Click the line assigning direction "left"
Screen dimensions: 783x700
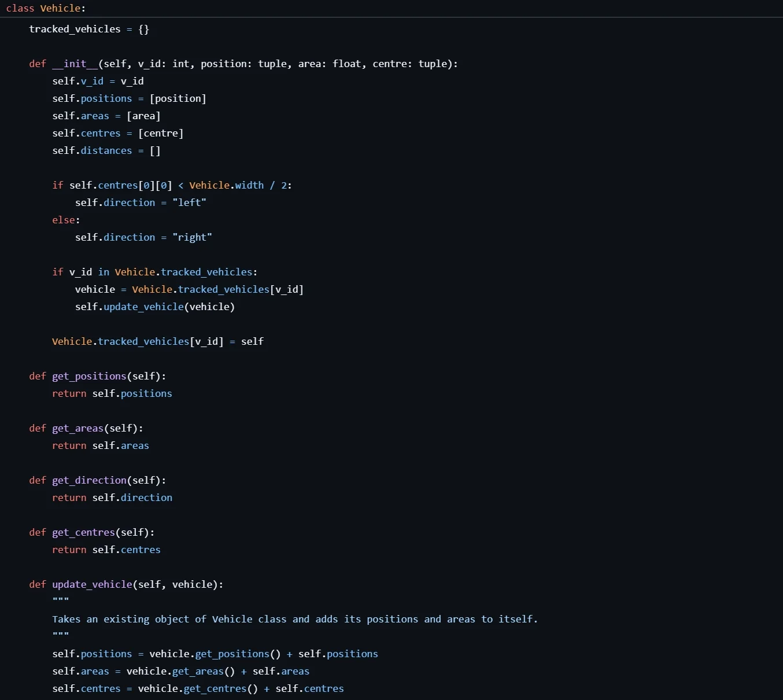[141, 202]
